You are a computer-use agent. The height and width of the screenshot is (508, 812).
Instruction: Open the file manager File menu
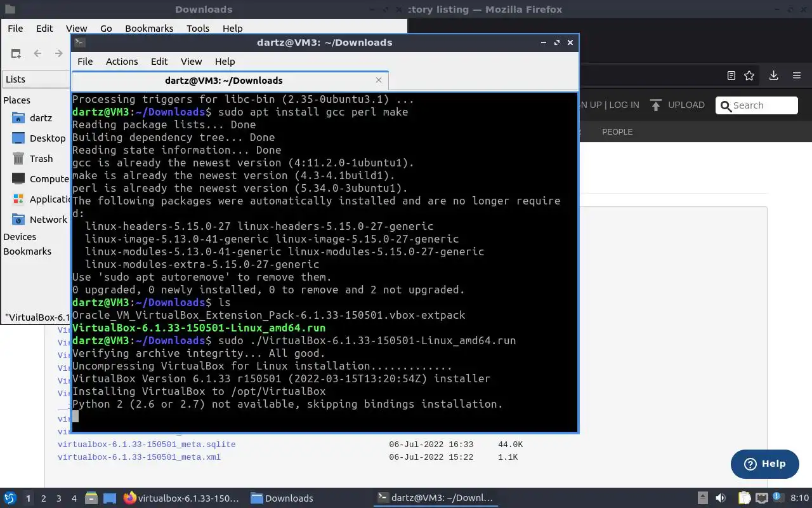[15, 29]
